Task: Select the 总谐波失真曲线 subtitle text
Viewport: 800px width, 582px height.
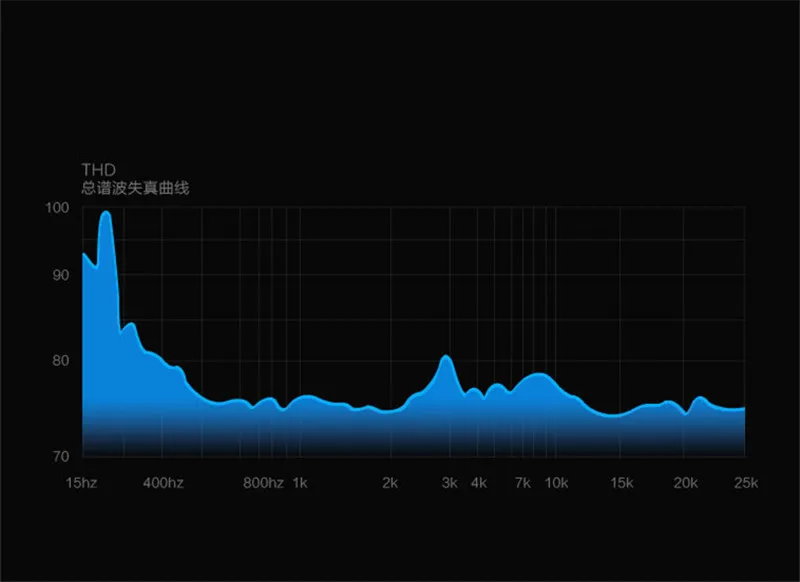Action: pyautogui.click(x=135, y=188)
